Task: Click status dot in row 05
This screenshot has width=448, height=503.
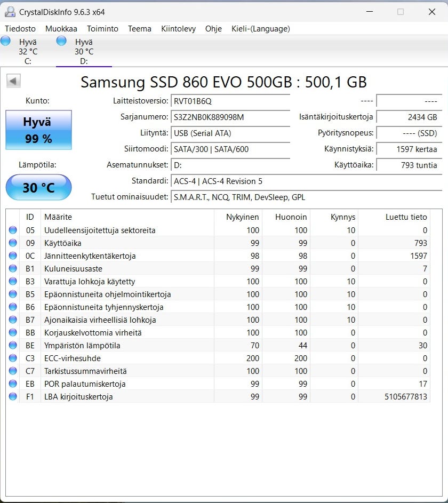Action: point(13,230)
